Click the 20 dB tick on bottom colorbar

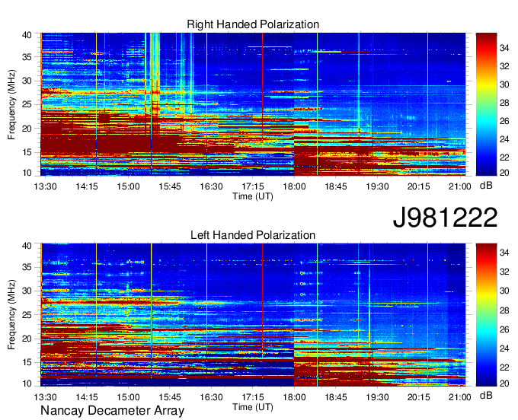point(504,383)
